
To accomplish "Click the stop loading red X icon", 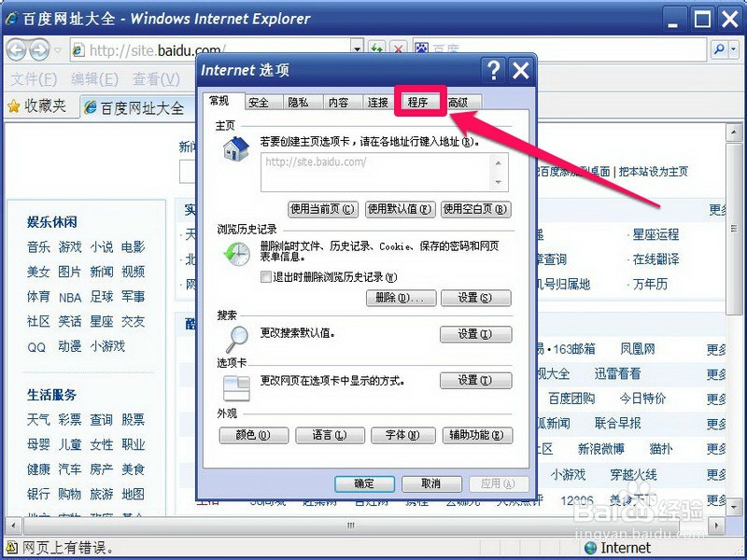I will click(399, 48).
